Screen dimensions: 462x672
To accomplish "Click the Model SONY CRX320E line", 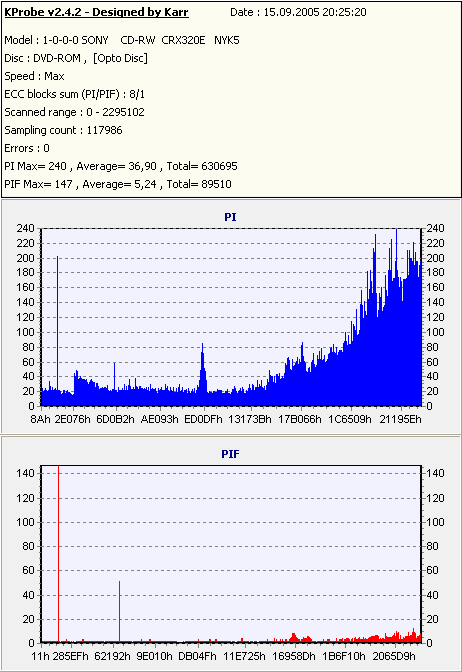I will [x=122, y=40].
